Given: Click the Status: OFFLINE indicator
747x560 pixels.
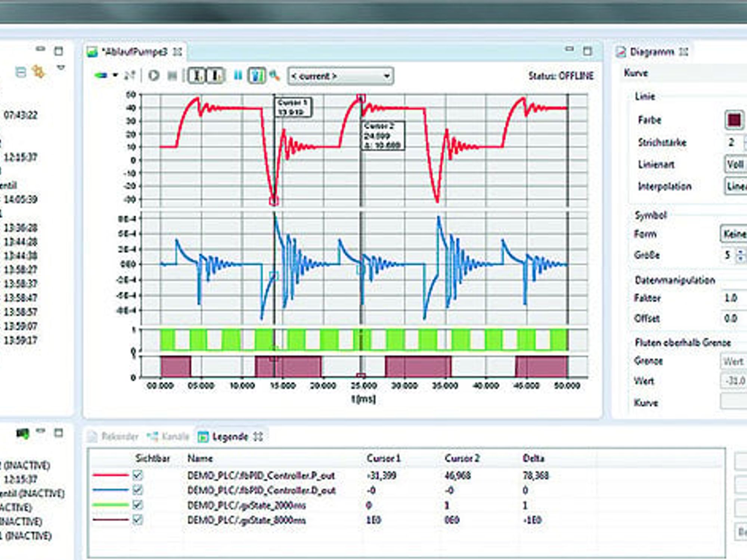Looking at the screenshot, I should click(x=561, y=76).
